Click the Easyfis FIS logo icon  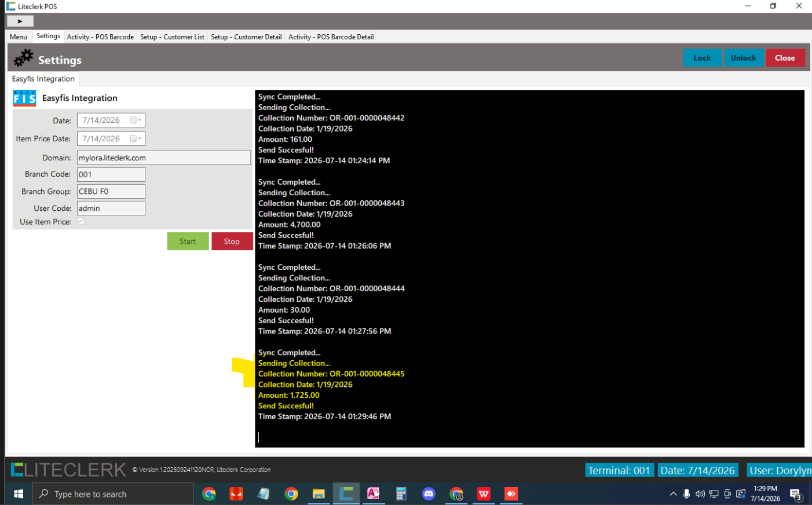coord(24,98)
